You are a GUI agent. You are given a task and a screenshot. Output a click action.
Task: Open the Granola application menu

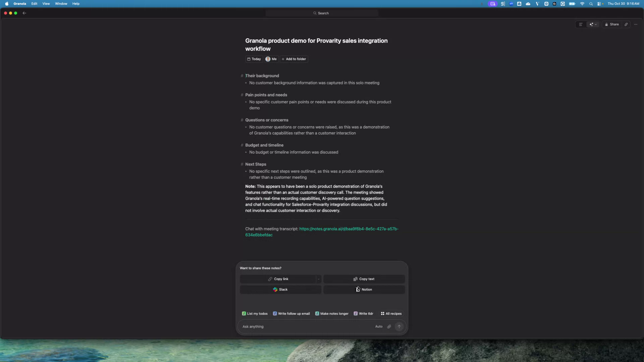click(20, 4)
